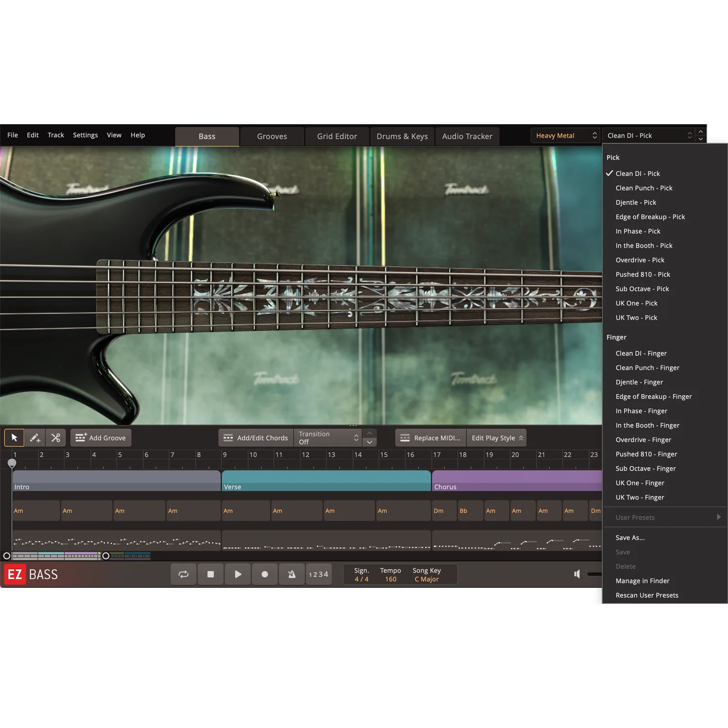The width and height of the screenshot is (728, 728).
Task: Open the Help menu
Action: [138, 135]
